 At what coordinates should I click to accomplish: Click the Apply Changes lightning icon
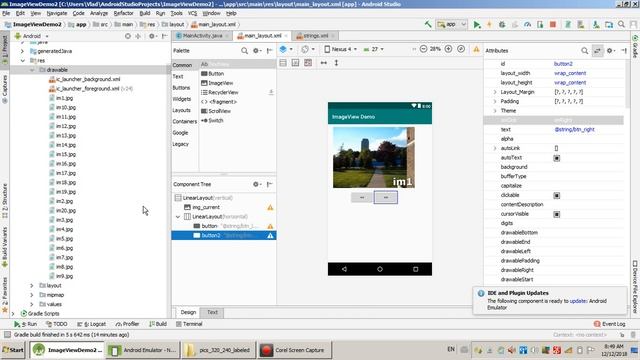(489, 24)
